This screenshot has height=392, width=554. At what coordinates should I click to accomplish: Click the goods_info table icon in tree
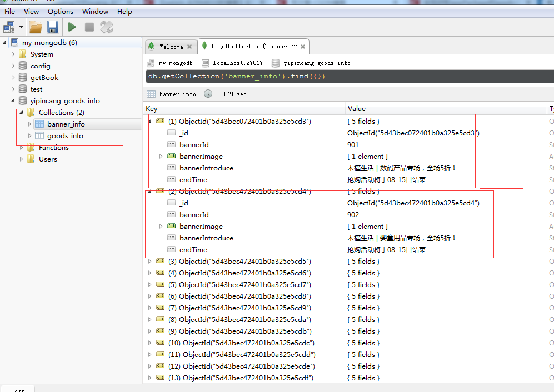point(39,135)
